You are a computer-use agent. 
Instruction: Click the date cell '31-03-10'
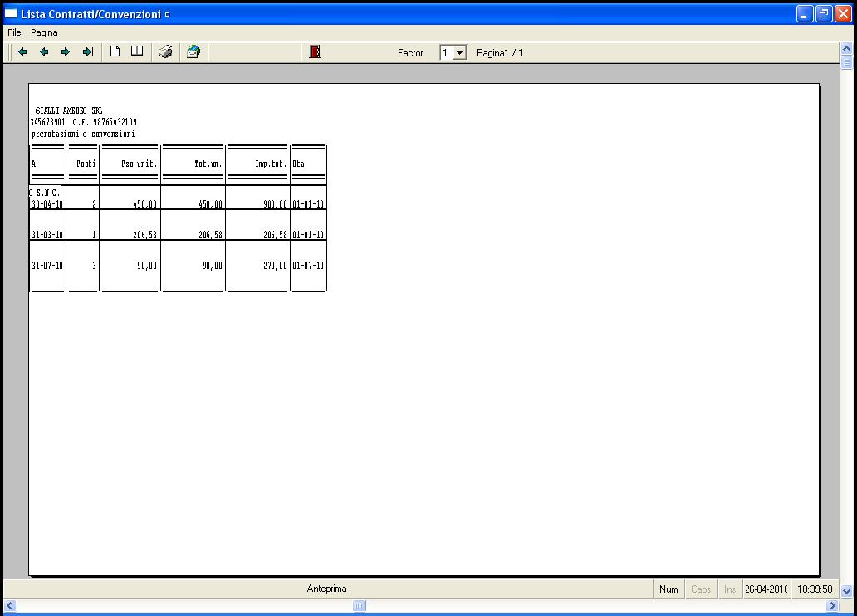[47, 234]
